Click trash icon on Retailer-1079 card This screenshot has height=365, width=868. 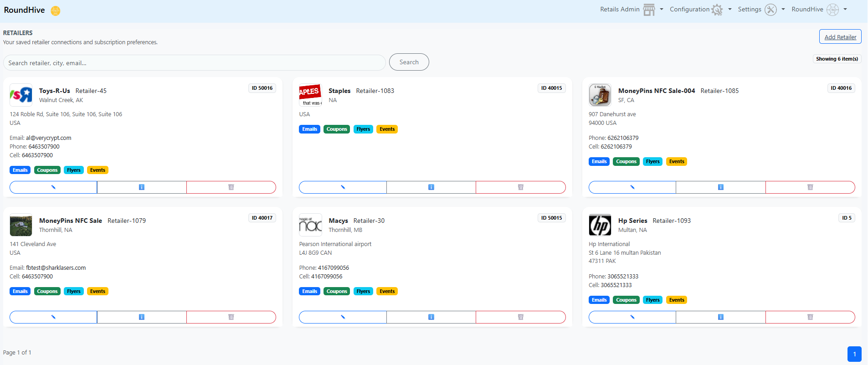click(231, 317)
